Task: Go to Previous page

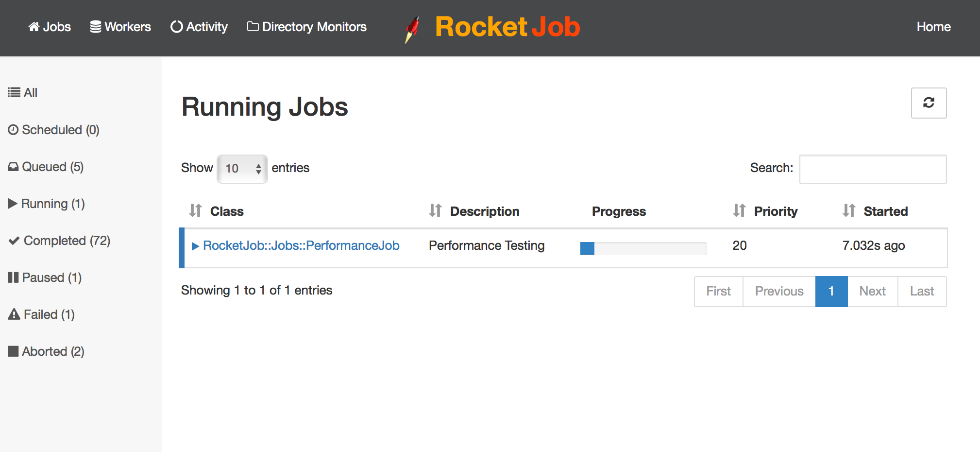Action: [x=779, y=291]
